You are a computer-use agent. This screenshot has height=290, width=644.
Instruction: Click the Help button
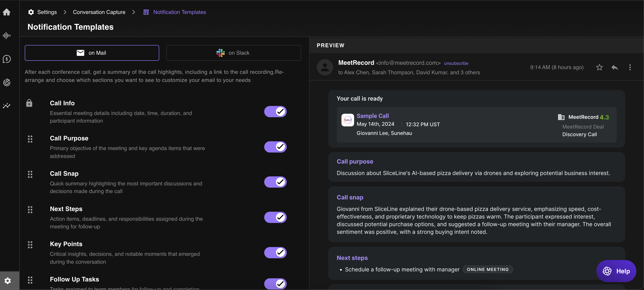pyautogui.click(x=616, y=271)
